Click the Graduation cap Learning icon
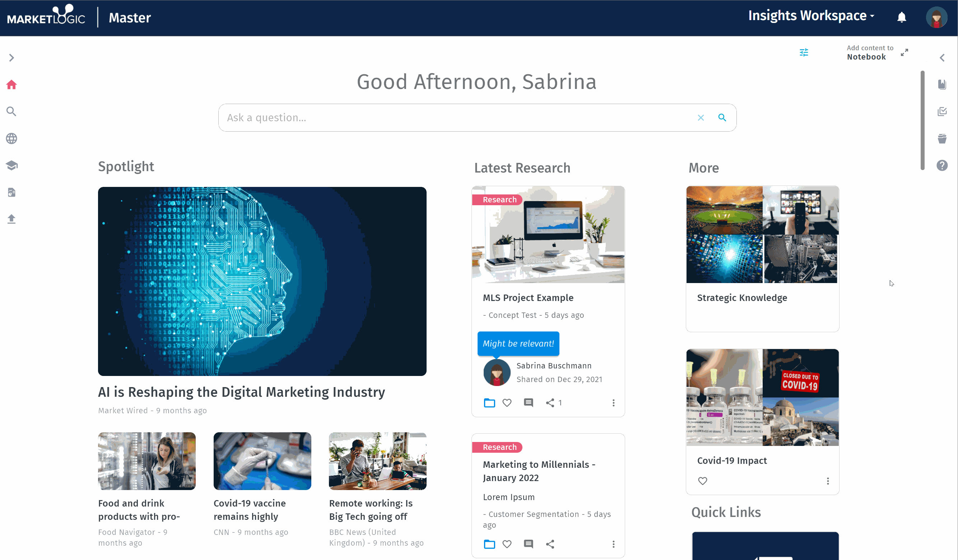The height and width of the screenshot is (560, 958). coord(11,165)
